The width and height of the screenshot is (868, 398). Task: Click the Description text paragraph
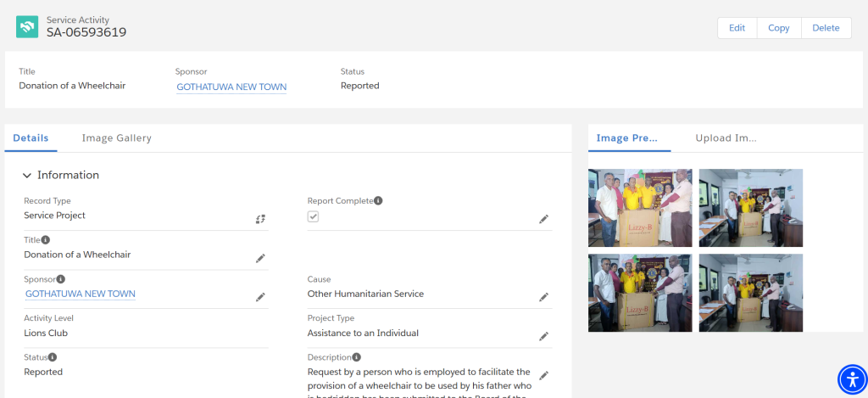(419, 383)
